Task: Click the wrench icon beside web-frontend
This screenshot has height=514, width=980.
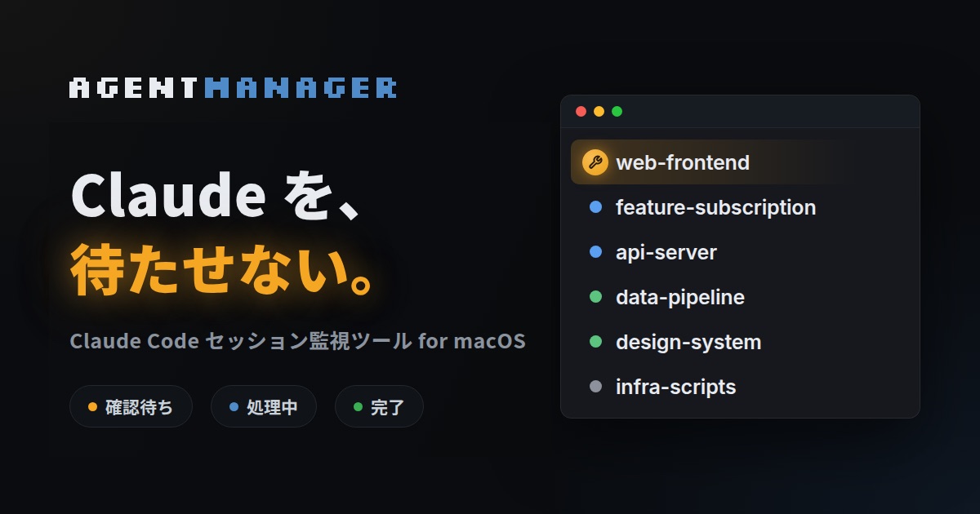Action: [595, 162]
